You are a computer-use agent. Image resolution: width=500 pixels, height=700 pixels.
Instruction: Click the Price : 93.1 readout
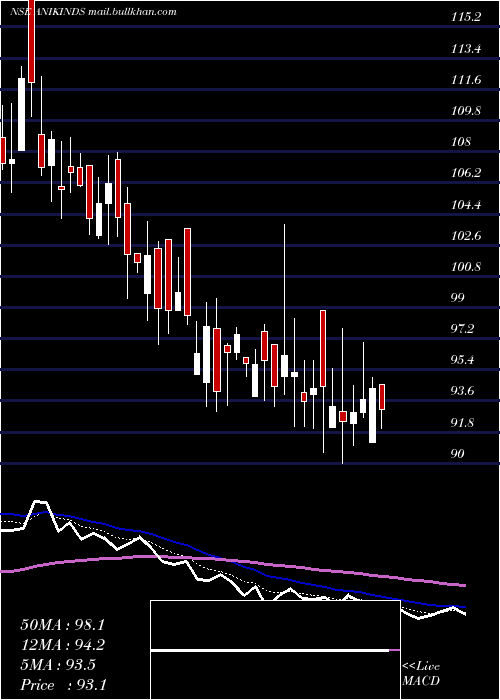[x=63, y=685]
